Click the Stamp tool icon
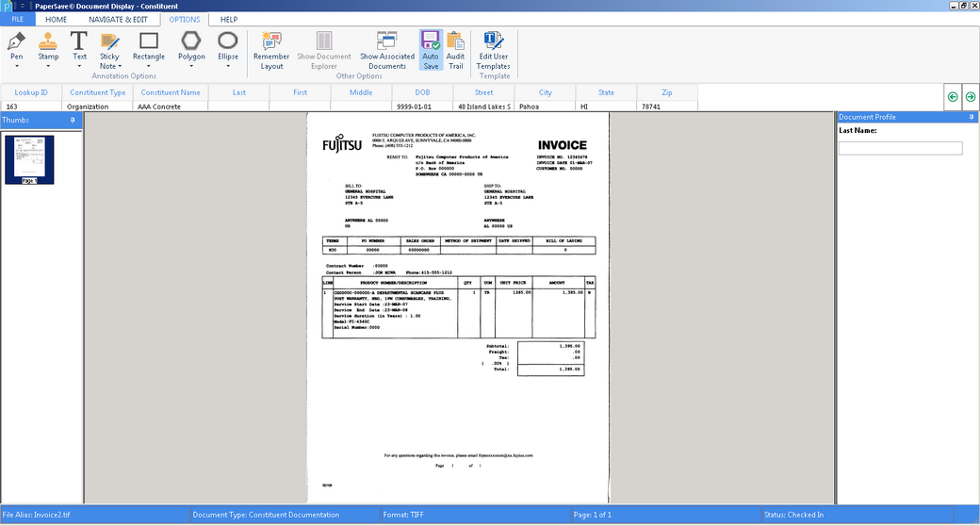This screenshot has width=980, height=526. point(48,41)
